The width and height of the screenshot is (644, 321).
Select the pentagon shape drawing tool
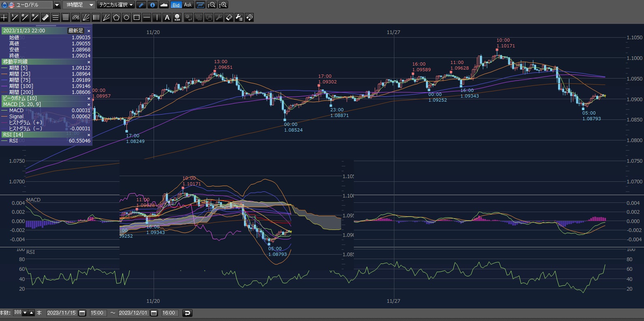pyautogui.click(x=116, y=17)
